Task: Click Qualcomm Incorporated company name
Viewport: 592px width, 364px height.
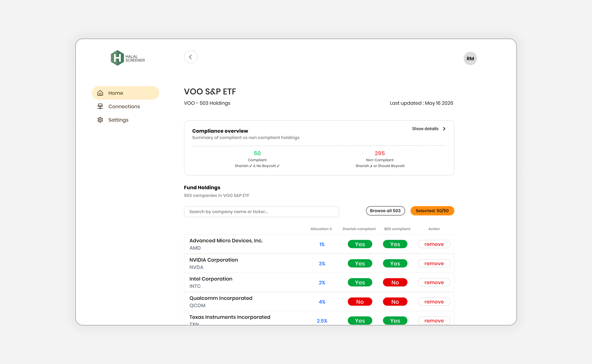Action: 221,298
